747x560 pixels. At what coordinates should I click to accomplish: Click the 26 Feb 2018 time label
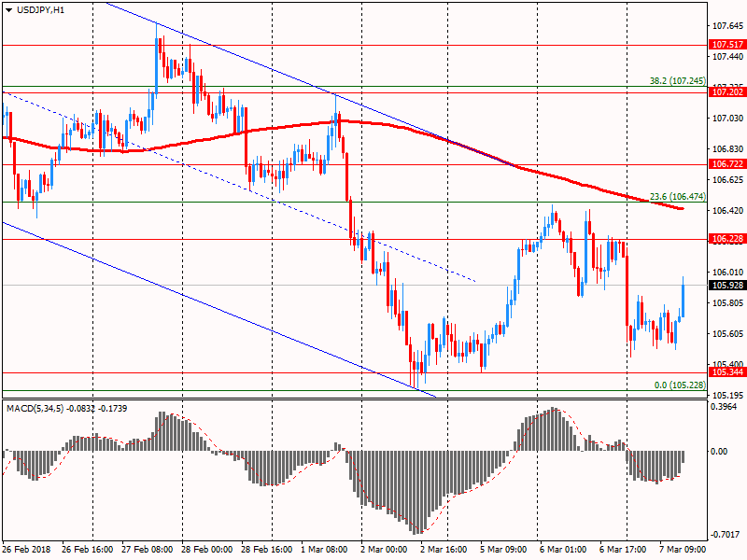(x=26, y=550)
